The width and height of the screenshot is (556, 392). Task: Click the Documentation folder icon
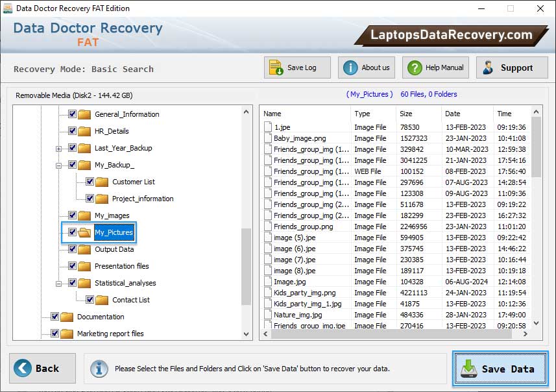pyautogui.click(x=67, y=317)
